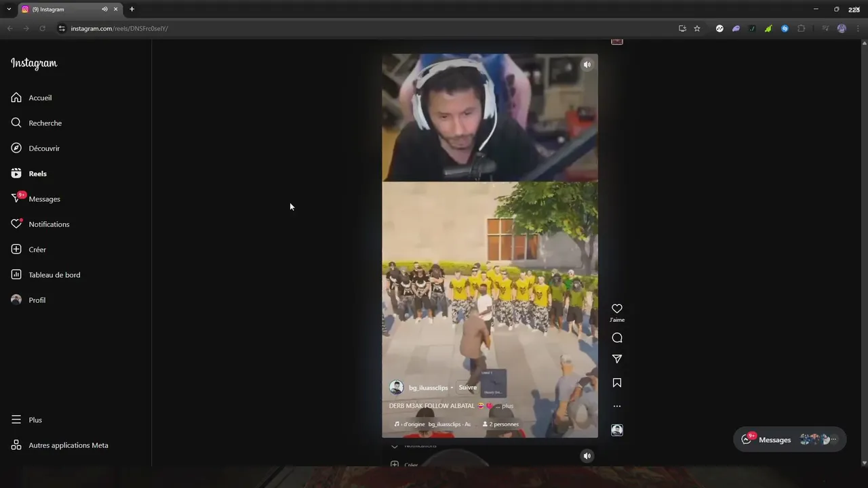View site information icon in the address bar
The image size is (868, 488).
pyautogui.click(x=62, y=28)
